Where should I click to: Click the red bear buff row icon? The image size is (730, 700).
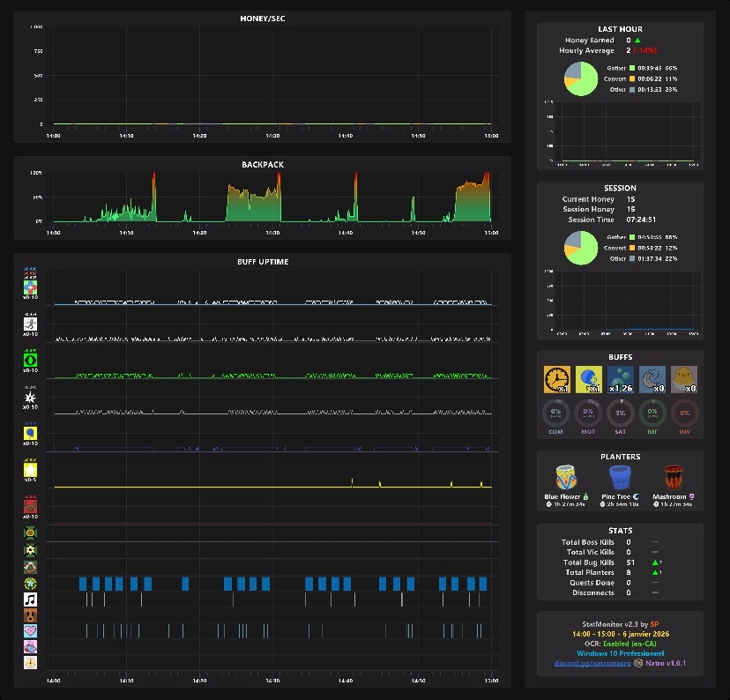click(30, 506)
